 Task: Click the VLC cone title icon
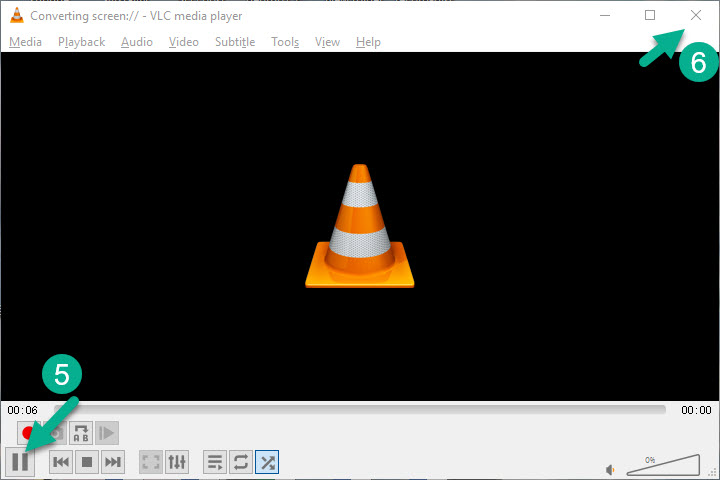[x=17, y=15]
